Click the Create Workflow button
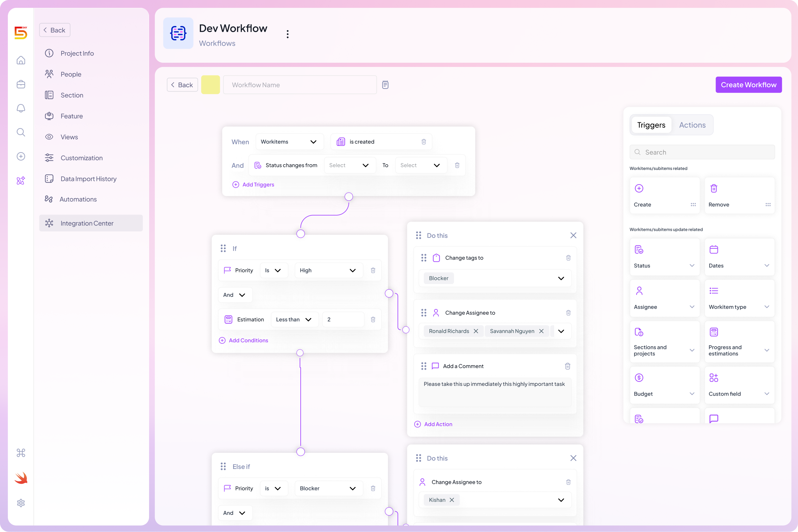Viewport: 798px width, 532px height. pyautogui.click(x=749, y=84)
